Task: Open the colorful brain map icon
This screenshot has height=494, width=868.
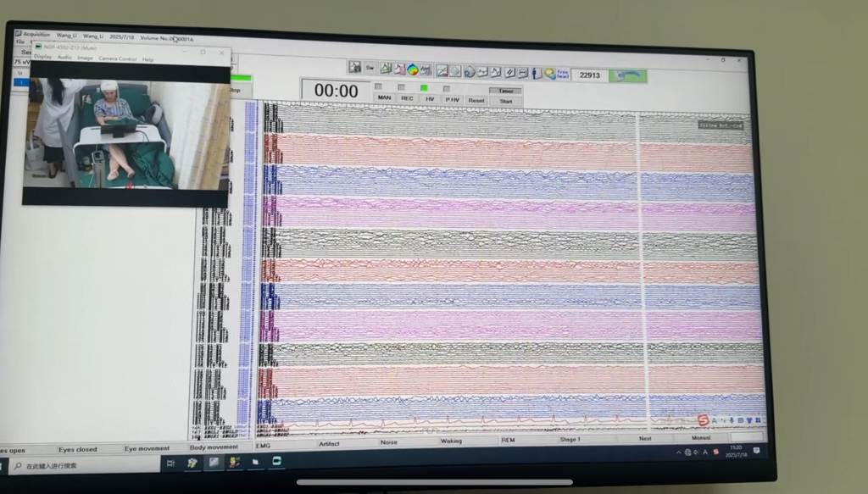Action: pyautogui.click(x=413, y=69)
